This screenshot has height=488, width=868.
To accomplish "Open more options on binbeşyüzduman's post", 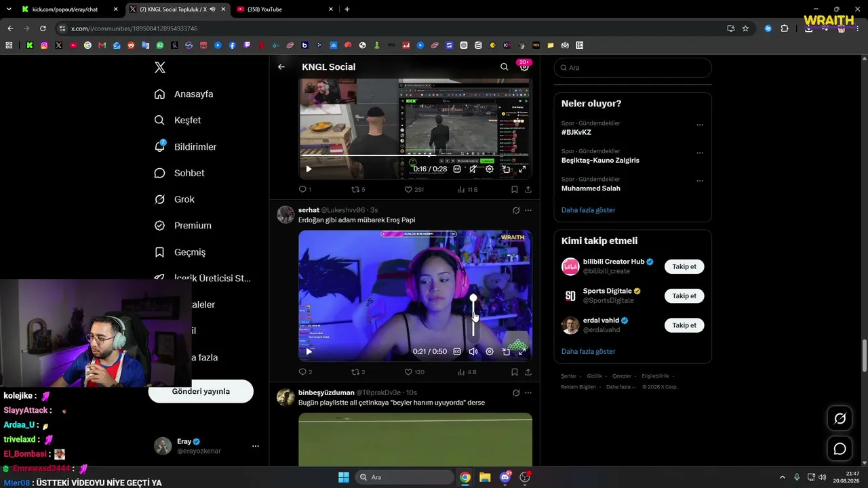I will coord(528,392).
